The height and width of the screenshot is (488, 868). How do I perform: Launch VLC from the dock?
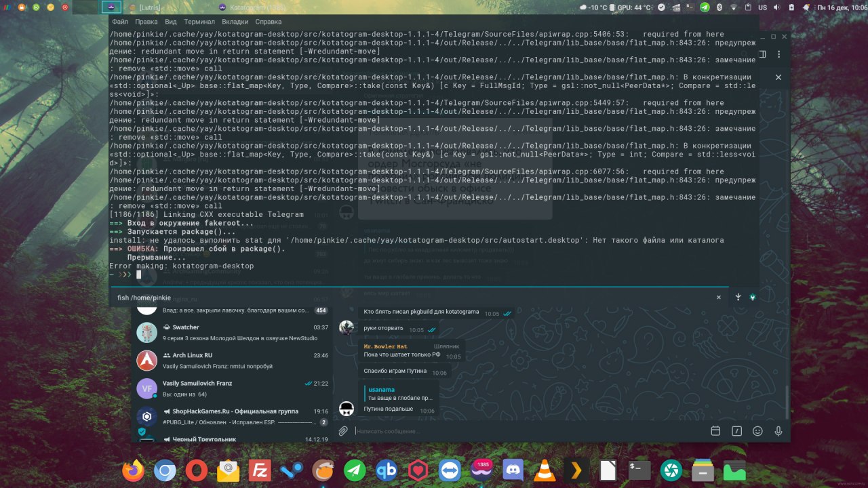point(545,470)
